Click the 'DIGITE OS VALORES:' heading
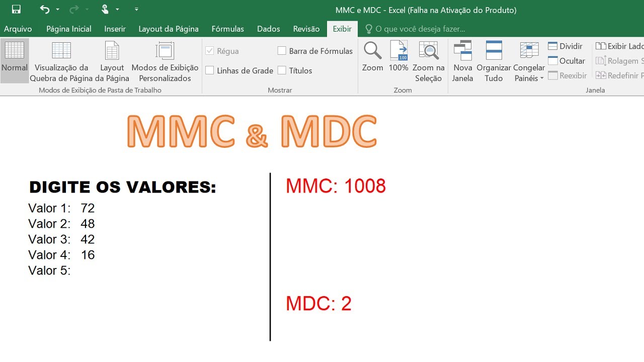The height and width of the screenshot is (362, 644). pos(123,188)
